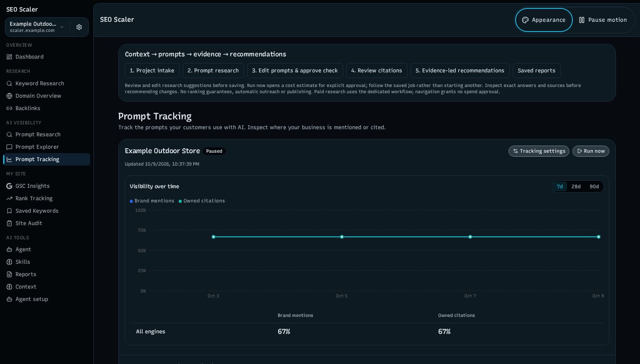
Task: Click the GSC Insights Google icon
Action: click(x=9, y=186)
